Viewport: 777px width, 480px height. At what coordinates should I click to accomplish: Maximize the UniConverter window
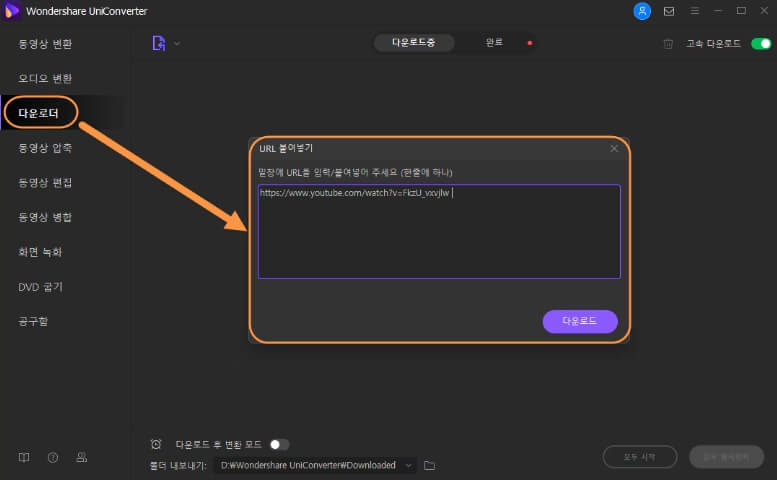tap(741, 11)
